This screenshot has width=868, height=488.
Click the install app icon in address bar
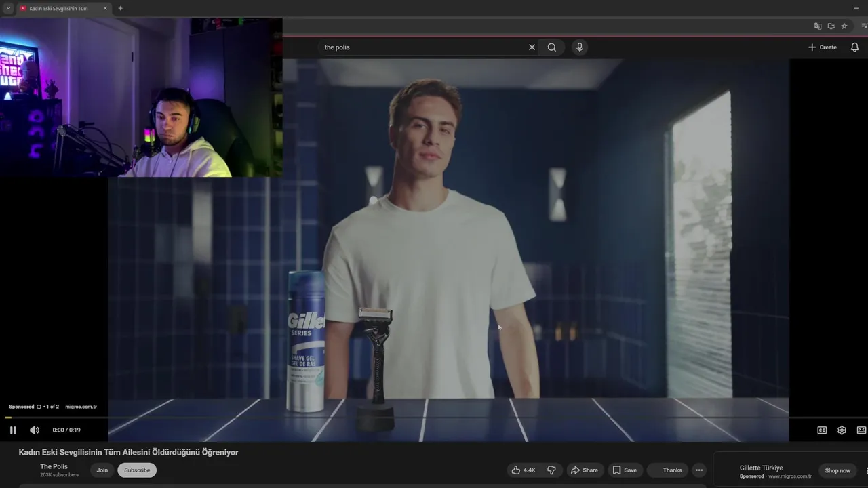pyautogui.click(x=831, y=26)
